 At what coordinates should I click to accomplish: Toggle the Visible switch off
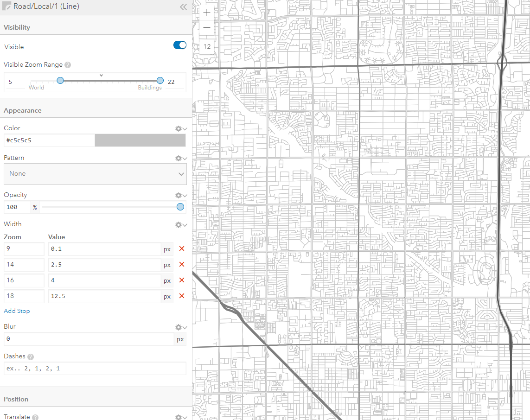pyautogui.click(x=180, y=45)
